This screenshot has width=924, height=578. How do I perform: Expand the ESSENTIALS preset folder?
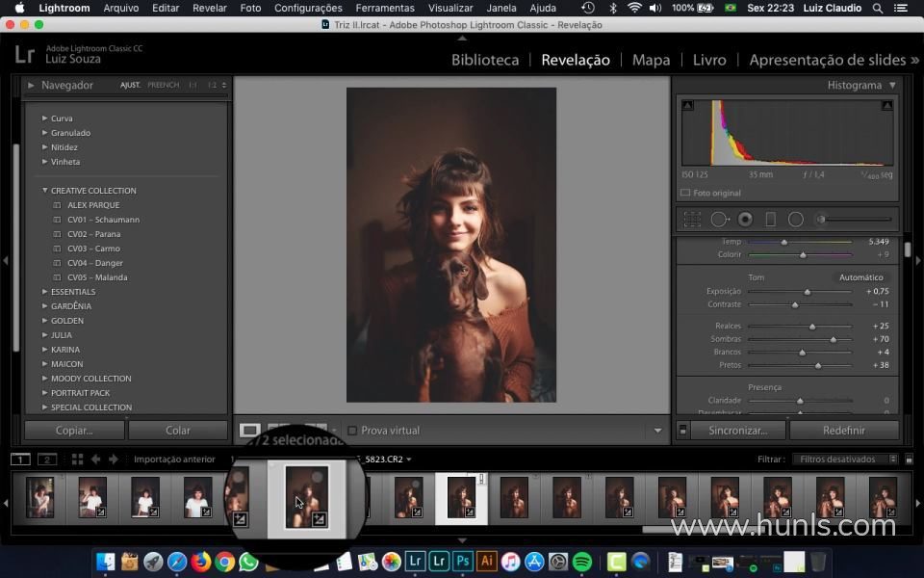click(x=44, y=292)
